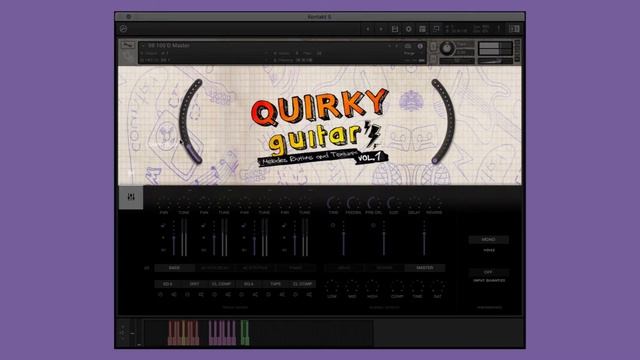Open instrument edit wrench icon
The width and height of the screenshot is (640, 360).
click(x=128, y=45)
